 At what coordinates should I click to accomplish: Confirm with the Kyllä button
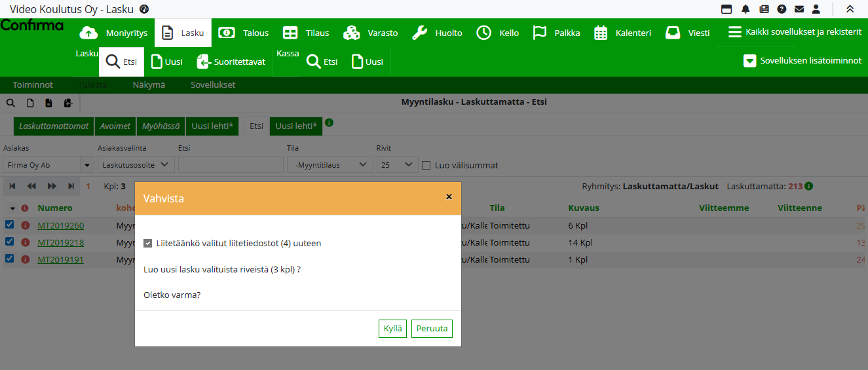(392, 329)
